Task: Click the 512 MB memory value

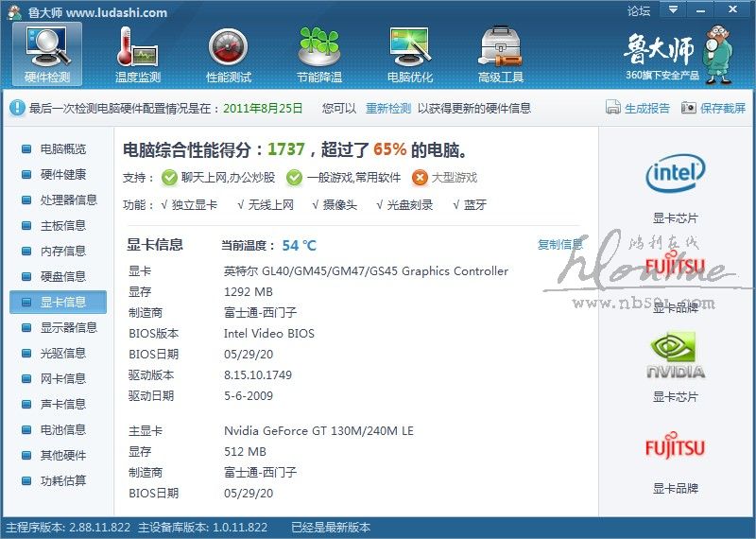Action: click(x=245, y=452)
